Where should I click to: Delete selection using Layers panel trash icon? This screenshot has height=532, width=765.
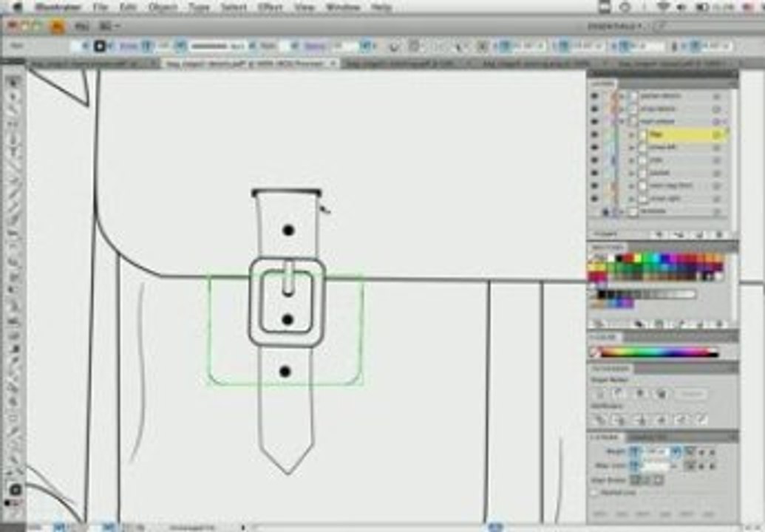click(x=719, y=234)
